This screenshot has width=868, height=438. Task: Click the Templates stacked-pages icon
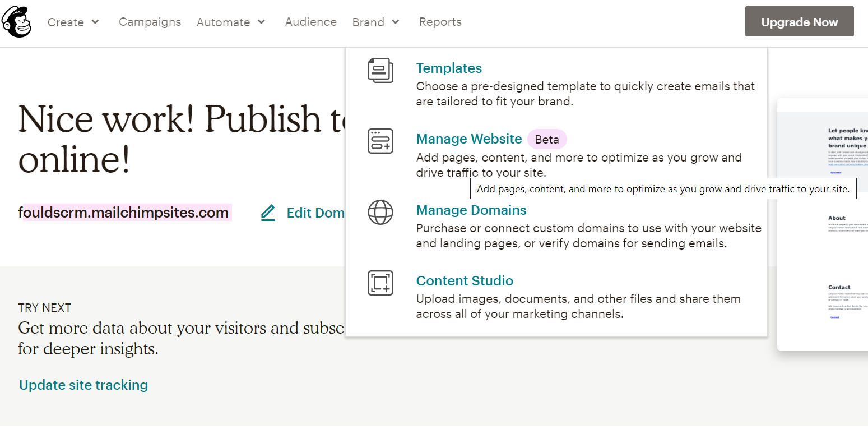[380, 70]
